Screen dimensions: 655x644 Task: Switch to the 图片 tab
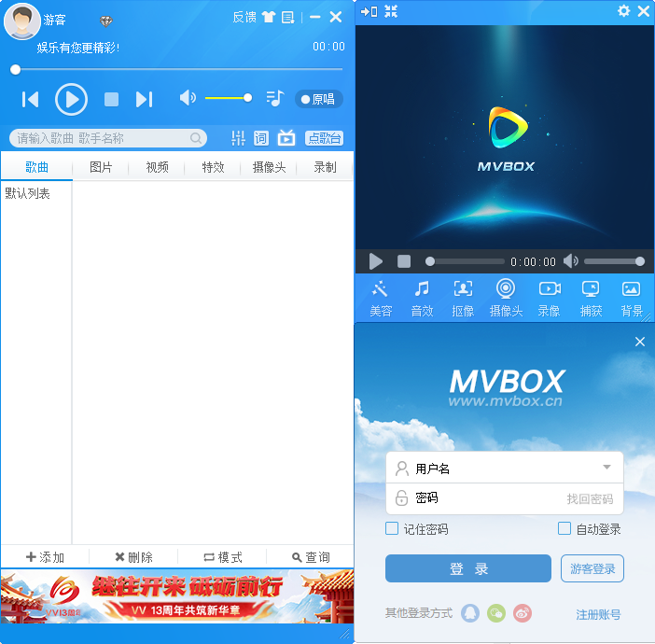(101, 168)
